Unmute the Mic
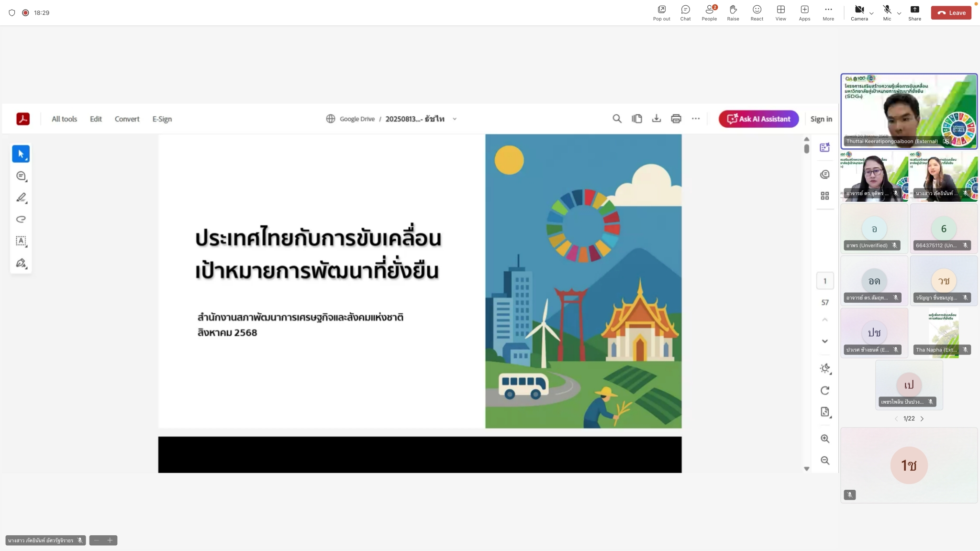This screenshot has height=551, width=980. click(887, 12)
